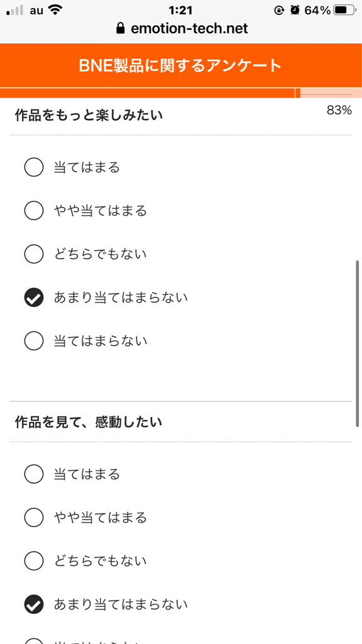Click the orange survey progress bar
362x644 pixels.
[x=180, y=93]
